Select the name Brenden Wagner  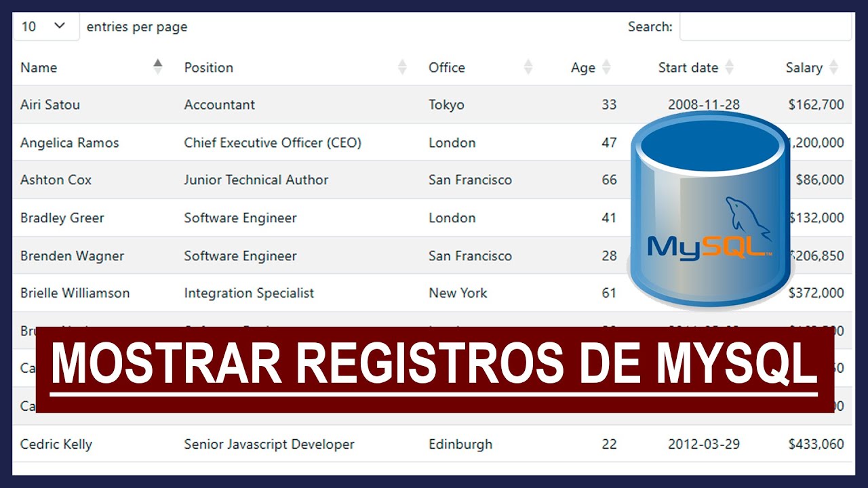73,256
